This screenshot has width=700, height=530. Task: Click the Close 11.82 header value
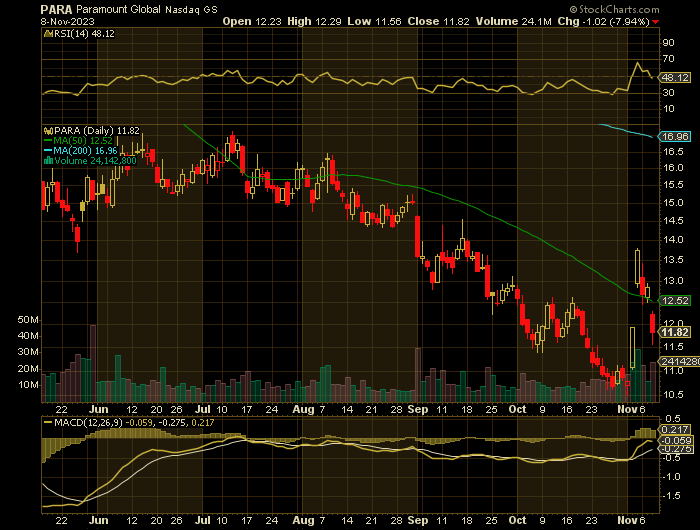(438, 21)
